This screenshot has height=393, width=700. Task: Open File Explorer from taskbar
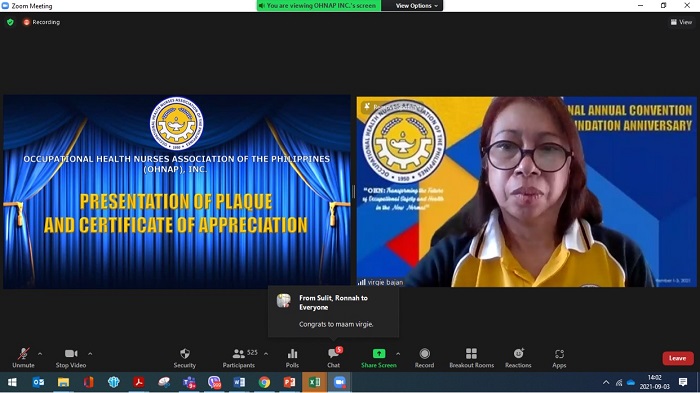coord(63,382)
